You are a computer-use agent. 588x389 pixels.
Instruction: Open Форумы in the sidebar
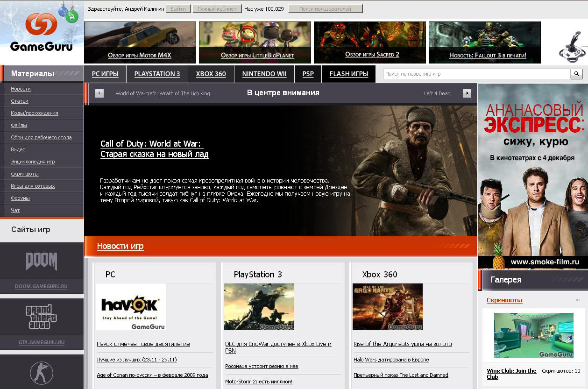coord(20,198)
